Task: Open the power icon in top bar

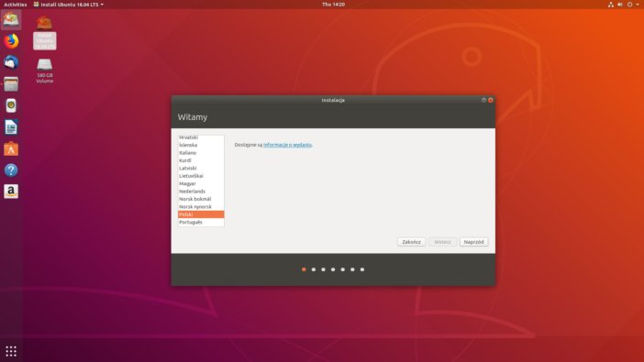Action: click(x=629, y=5)
